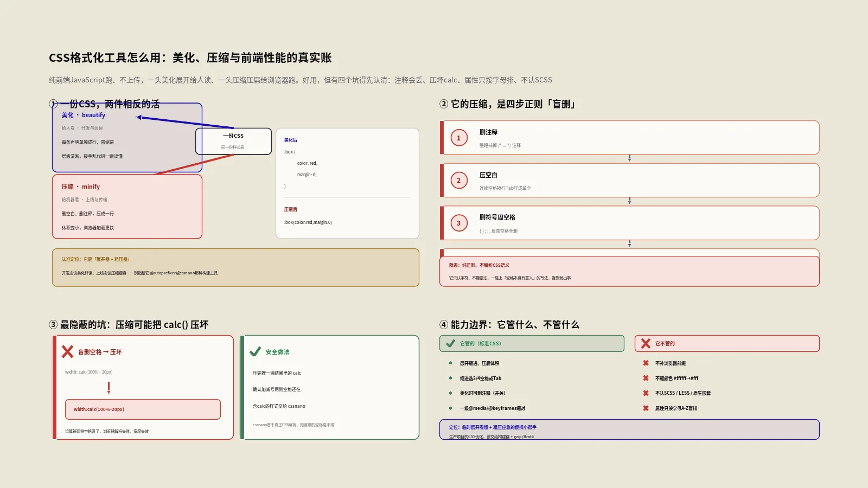
Task: Click the red X next to 不缩颜色 #ffffff→#fff
Action: pyautogui.click(x=646, y=378)
